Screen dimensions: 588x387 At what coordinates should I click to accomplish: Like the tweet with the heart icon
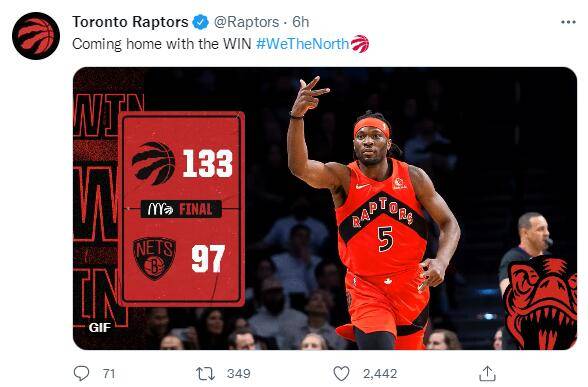pos(341,374)
